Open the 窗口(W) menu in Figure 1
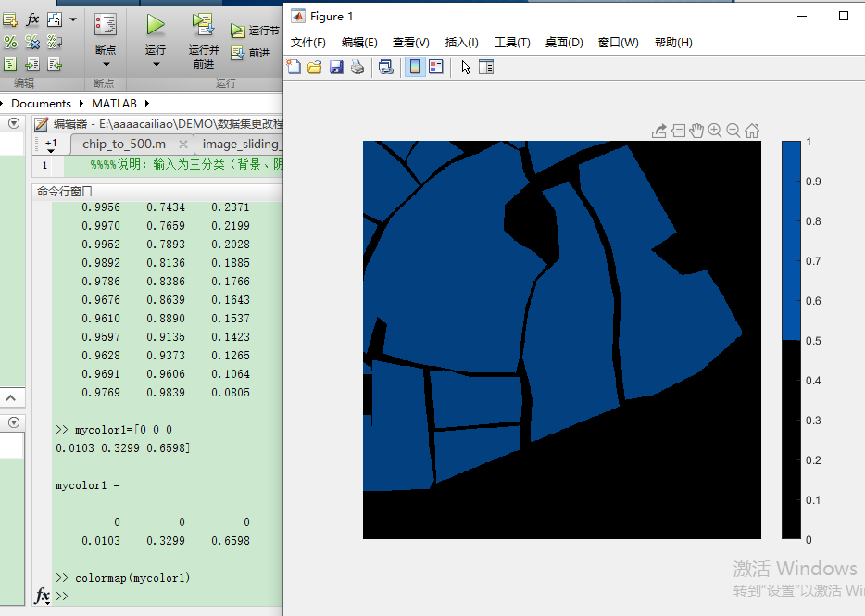Viewport: 865px width, 616px height. [x=619, y=43]
